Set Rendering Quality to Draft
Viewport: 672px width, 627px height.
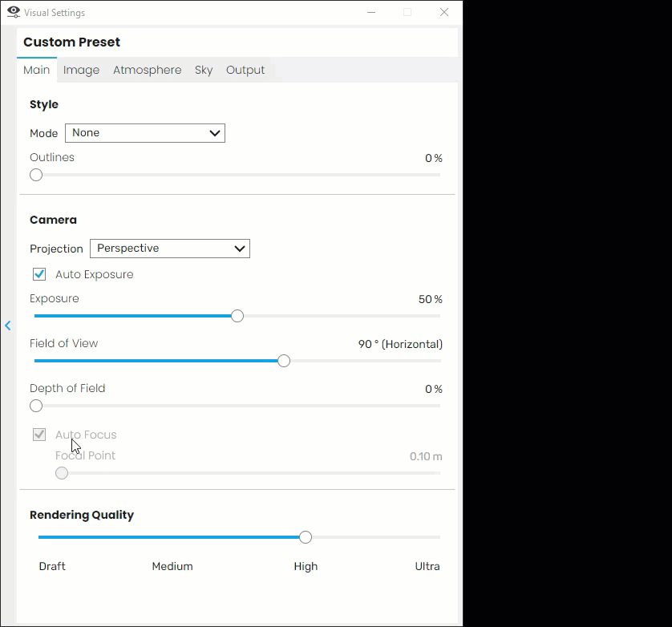click(x=52, y=566)
